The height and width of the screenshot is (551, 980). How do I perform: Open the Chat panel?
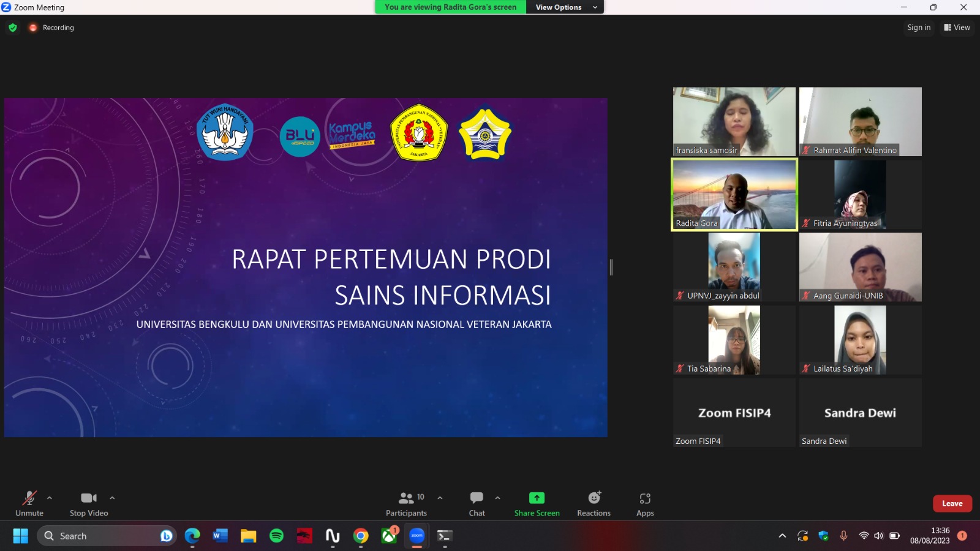click(x=477, y=504)
